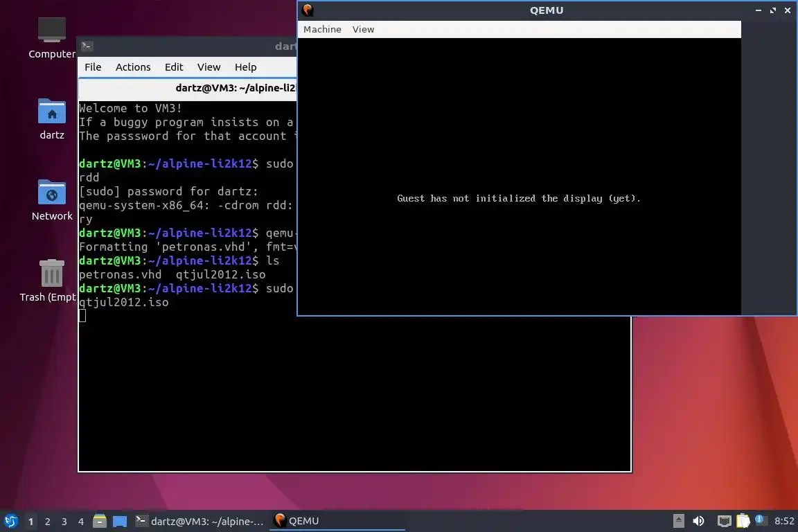Open the terminal Help menu

pyautogui.click(x=245, y=67)
